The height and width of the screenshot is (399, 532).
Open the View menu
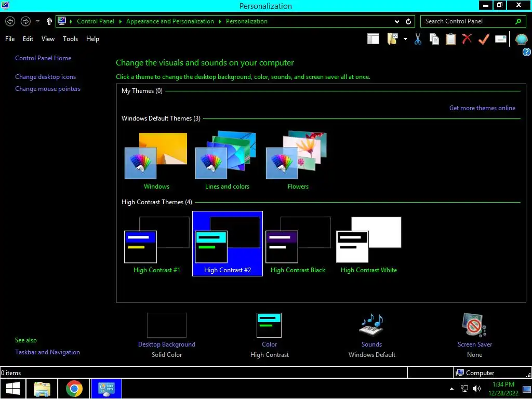[x=48, y=39]
